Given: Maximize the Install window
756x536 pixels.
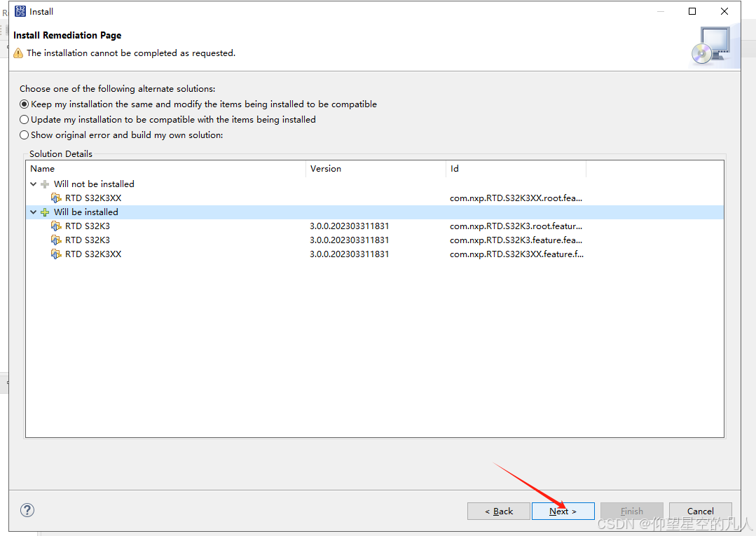Looking at the screenshot, I should pyautogui.click(x=692, y=11).
